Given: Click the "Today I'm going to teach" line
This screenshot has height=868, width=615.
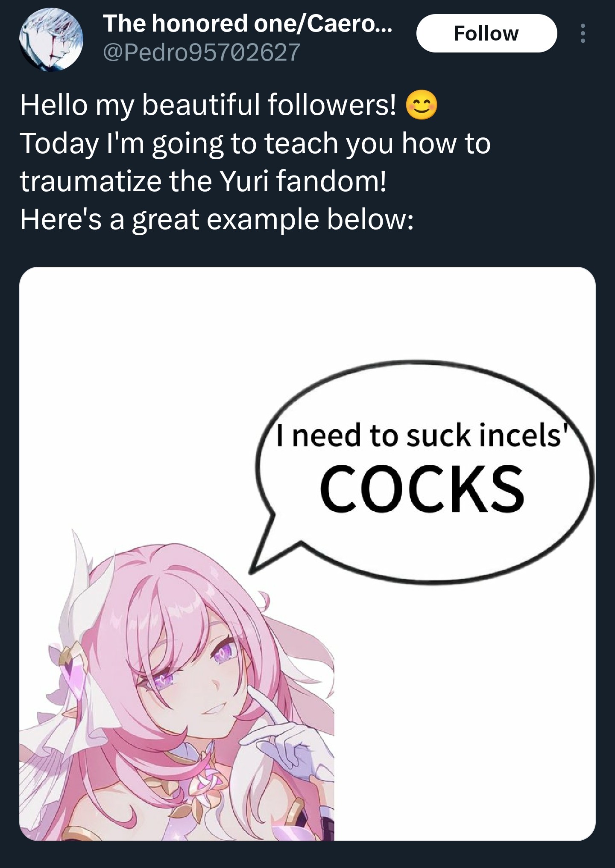Looking at the screenshot, I should click(x=255, y=143).
